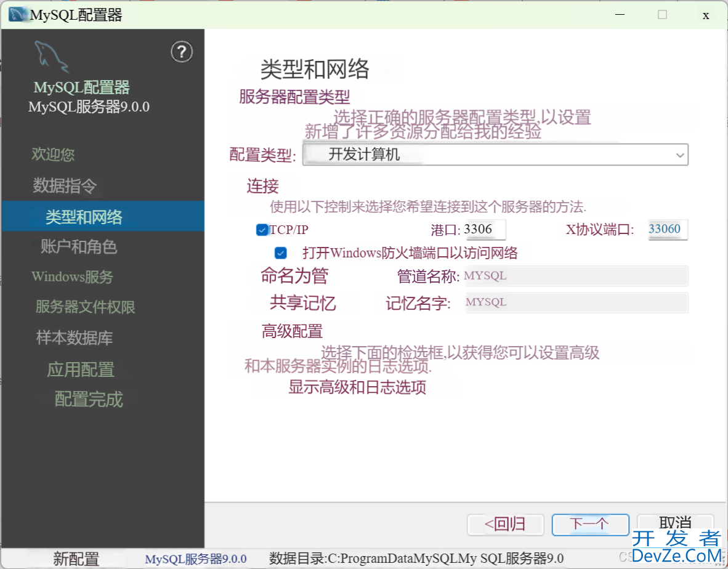This screenshot has height=569, width=728.
Task: Click the MySQL dolphin logo in sidebar
Action: pos(51,57)
